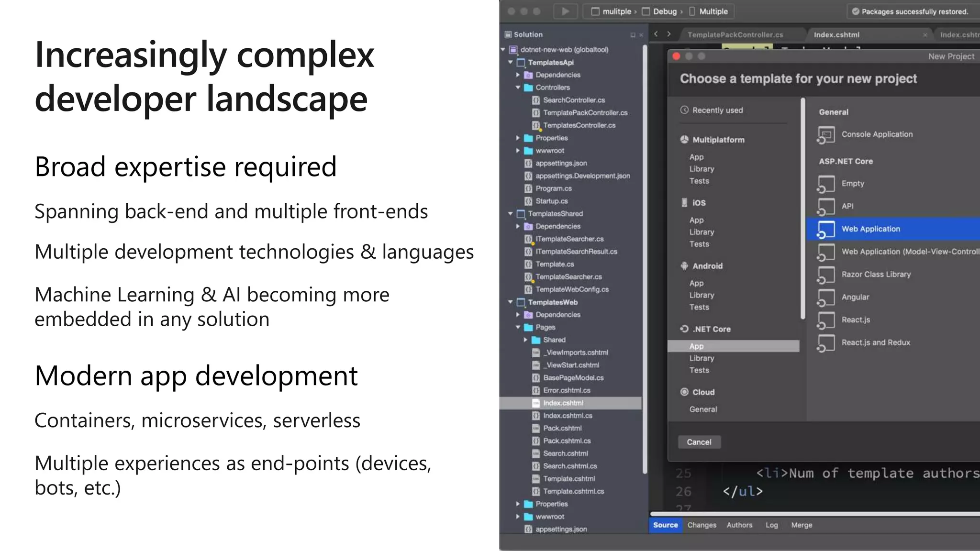This screenshot has height=551, width=980.
Task: Expand the Shared folder under Pages
Action: tap(525, 340)
